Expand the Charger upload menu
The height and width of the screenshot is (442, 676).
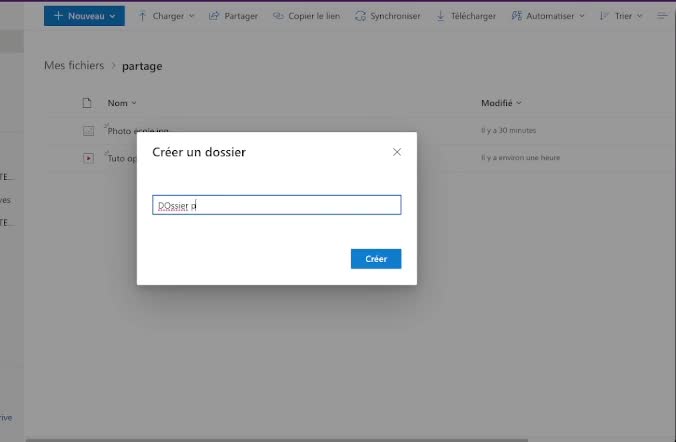tap(166, 16)
